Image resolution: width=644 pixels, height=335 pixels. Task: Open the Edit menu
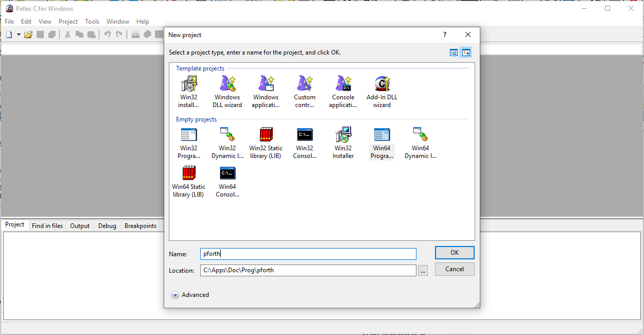point(26,22)
